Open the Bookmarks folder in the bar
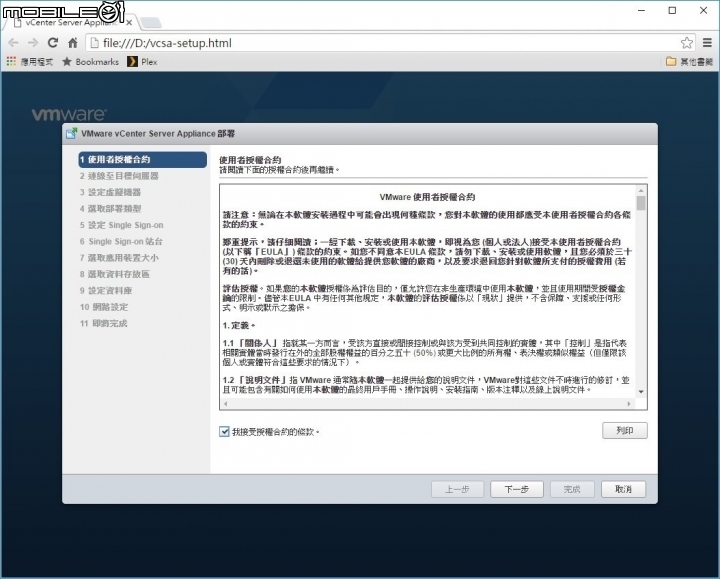Screen dimensions: 720x579 (90, 62)
